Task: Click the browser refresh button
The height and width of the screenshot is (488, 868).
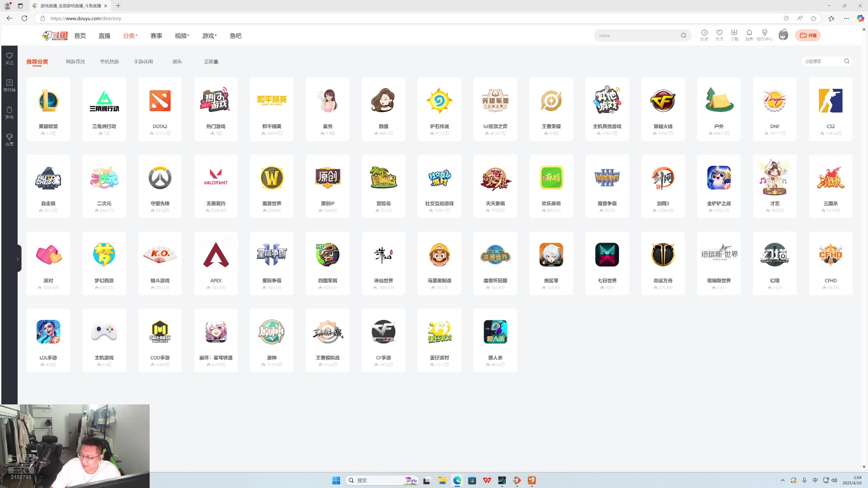Action: tap(24, 19)
